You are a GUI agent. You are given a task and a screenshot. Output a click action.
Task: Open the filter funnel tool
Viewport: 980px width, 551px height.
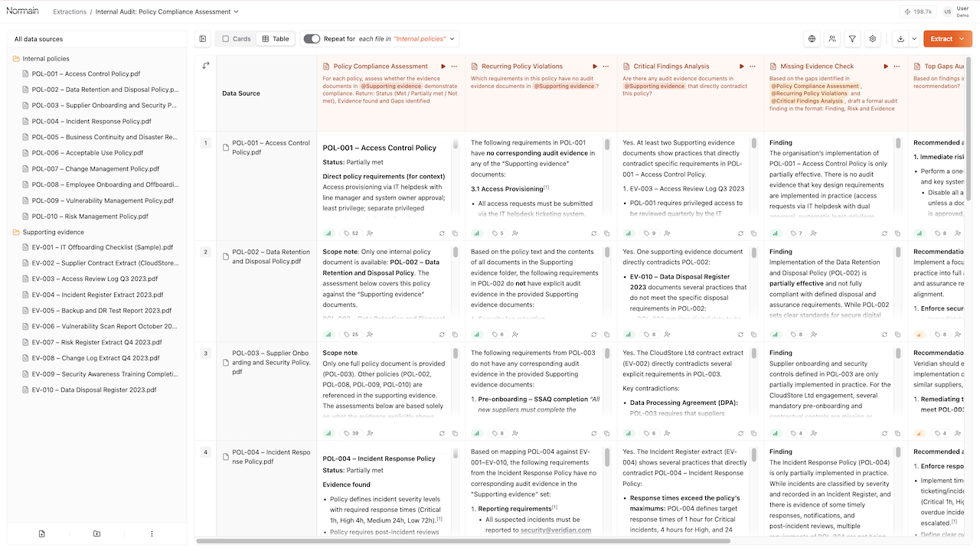tap(852, 38)
